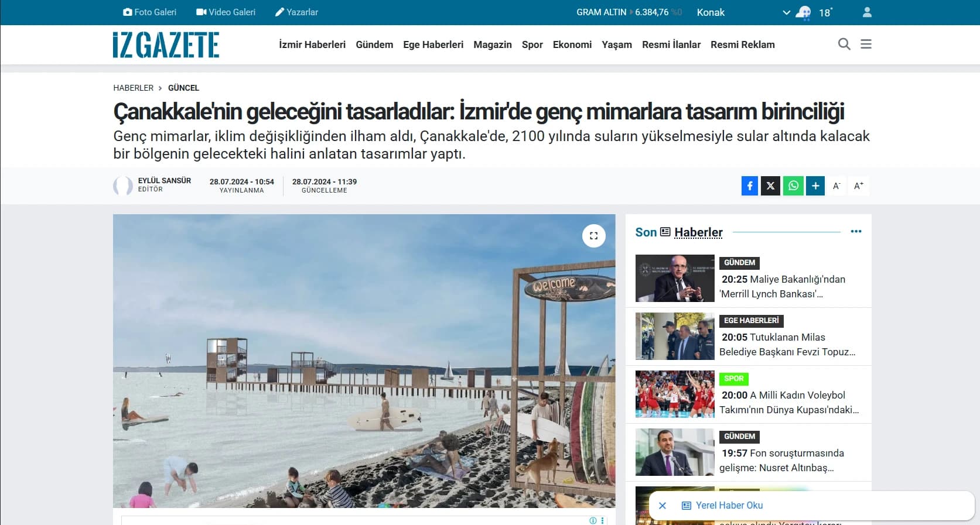This screenshot has width=980, height=525.
Task: Share article on X
Action: coord(771,186)
